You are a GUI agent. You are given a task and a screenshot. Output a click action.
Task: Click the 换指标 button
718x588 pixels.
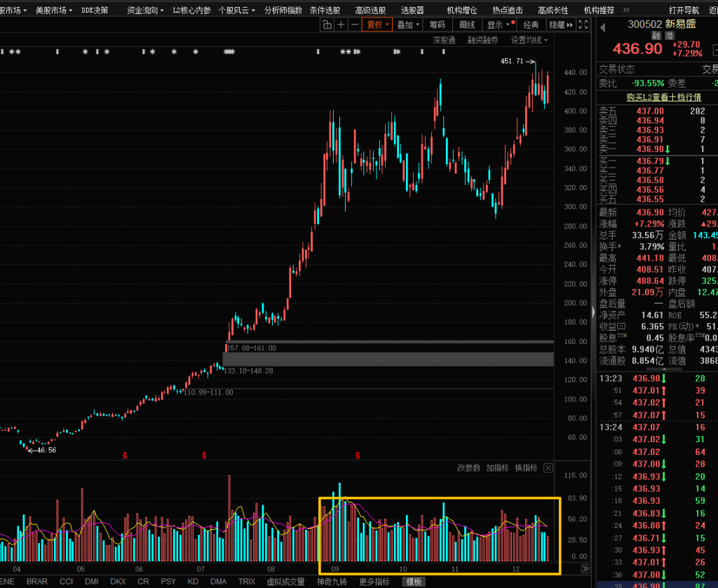coord(526,468)
